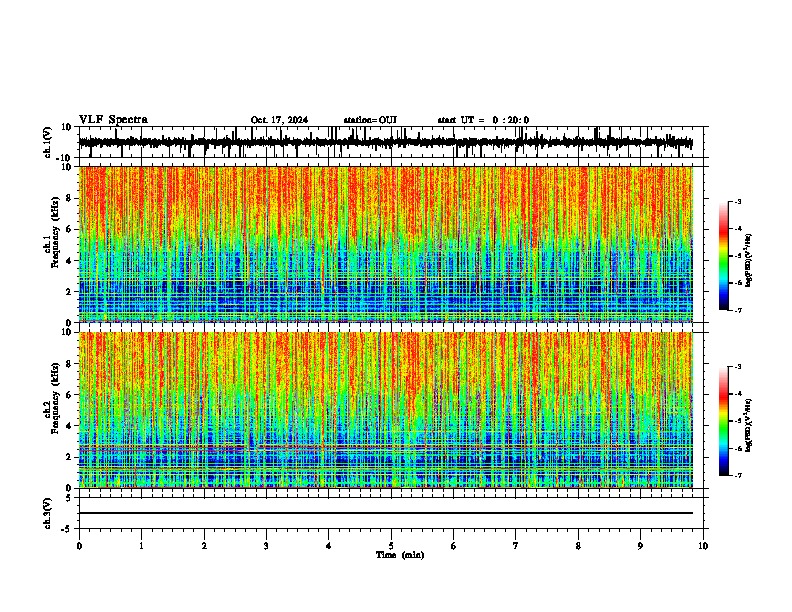The height and width of the screenshot is (612, 792).
Task: Click the 'start UT = 0:20:0' text
Action: (x=483, y=120)
